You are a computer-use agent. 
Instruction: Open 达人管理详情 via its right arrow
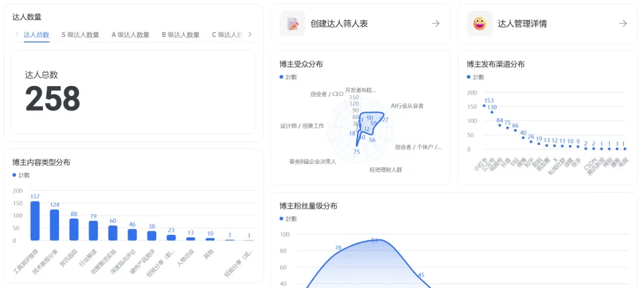click(623, 23)
